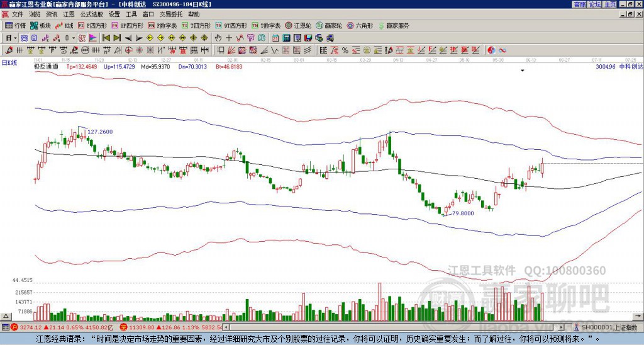This screenshot has height=345, width=644.
Task: Click the blue-red wave icon beside the yin-yang
Action: point(502,50)
